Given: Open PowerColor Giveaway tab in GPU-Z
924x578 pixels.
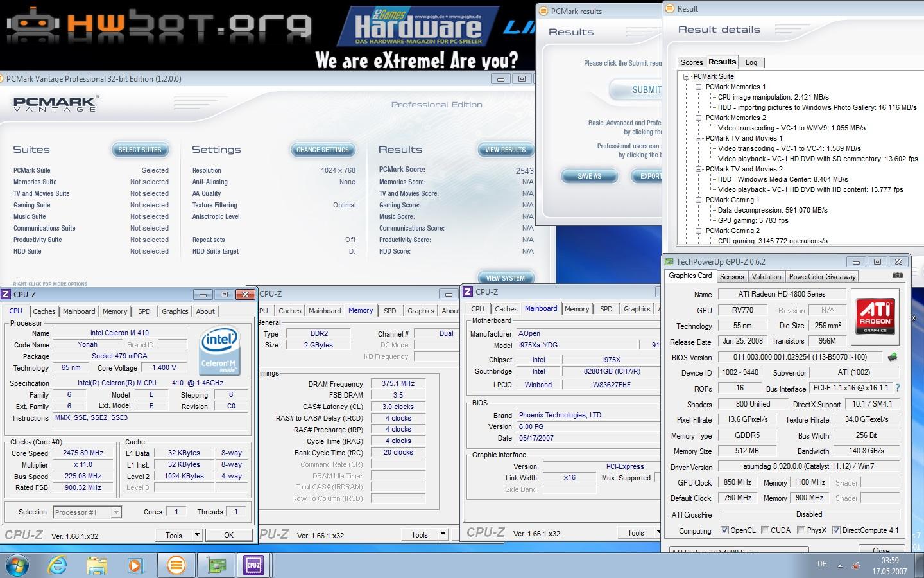Looking at the screenshot, I should 822,277.
